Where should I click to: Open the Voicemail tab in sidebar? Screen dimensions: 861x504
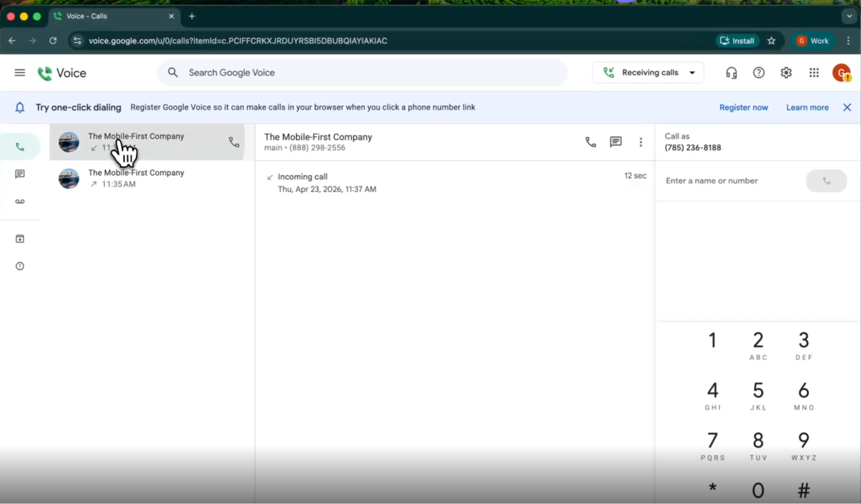pos(20,202)
